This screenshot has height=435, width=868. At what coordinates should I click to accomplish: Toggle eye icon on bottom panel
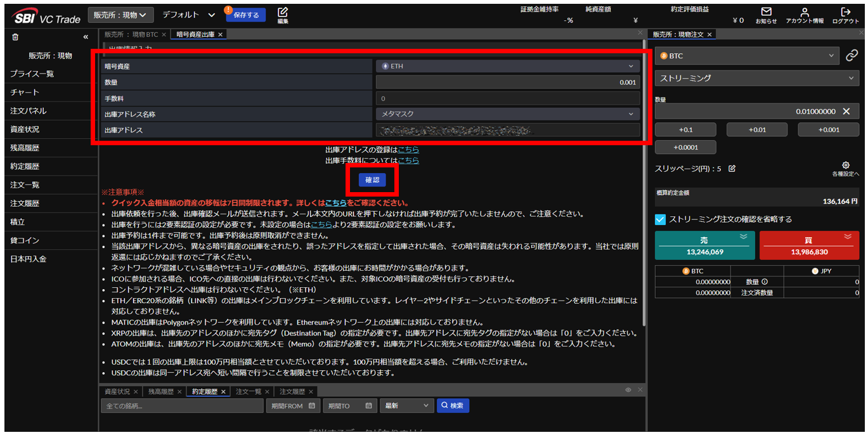pyautogui.click(x=628, y=390)
